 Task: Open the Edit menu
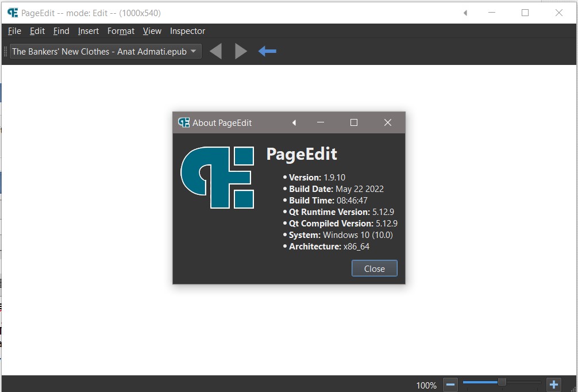37,31
